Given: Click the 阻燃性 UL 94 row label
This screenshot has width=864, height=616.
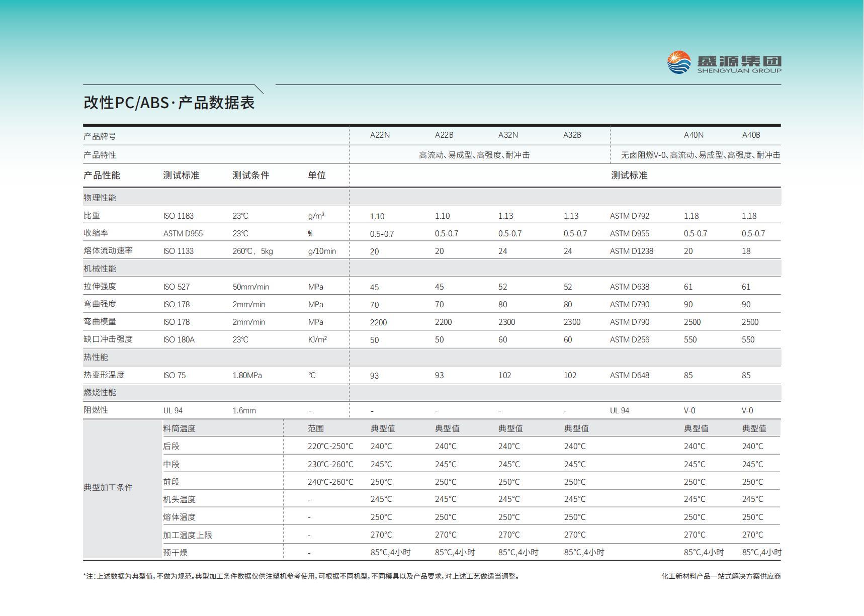Looking at the screenshot, I should point(92,410).
